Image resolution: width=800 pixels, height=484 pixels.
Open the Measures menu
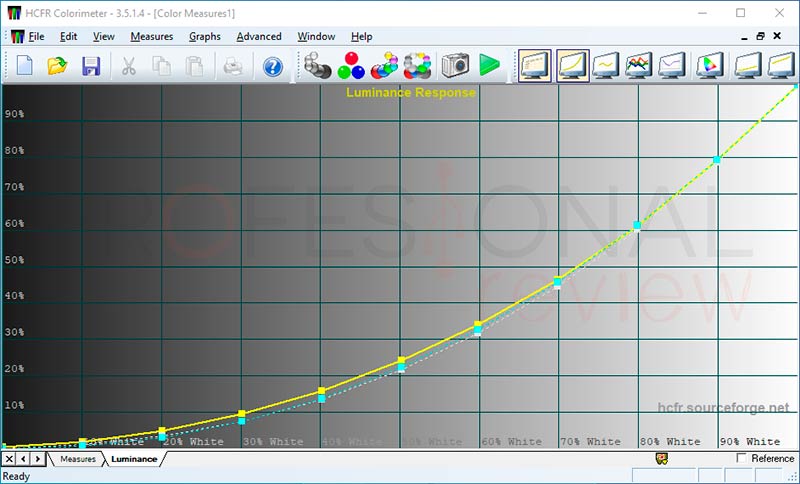click(152, 37)
